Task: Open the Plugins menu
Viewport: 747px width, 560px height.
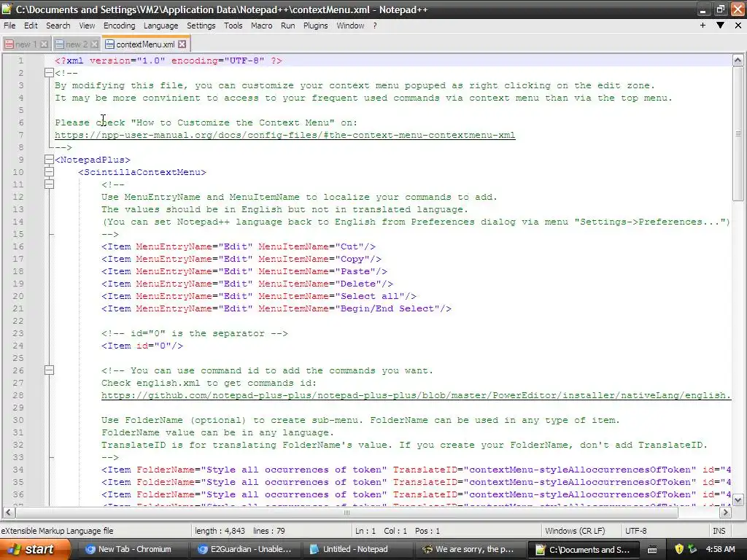Action: 315,26
